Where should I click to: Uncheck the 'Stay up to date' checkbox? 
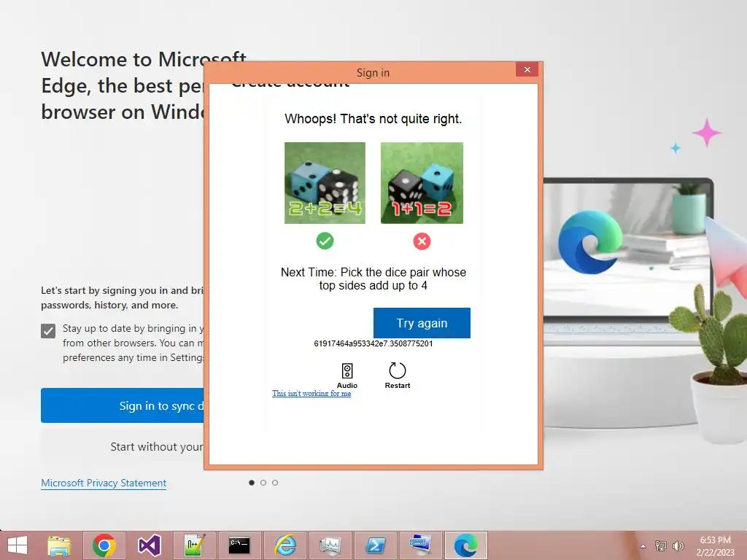[48, 330]
